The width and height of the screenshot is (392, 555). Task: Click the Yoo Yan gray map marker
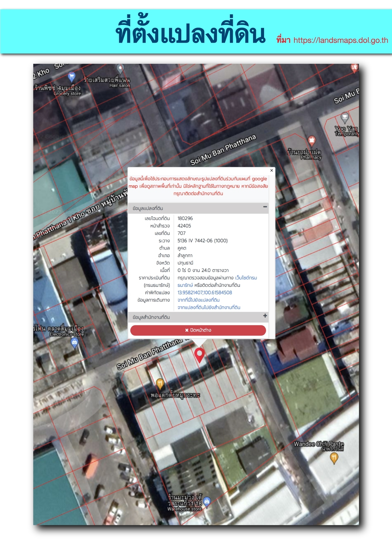tap(345, 118)
